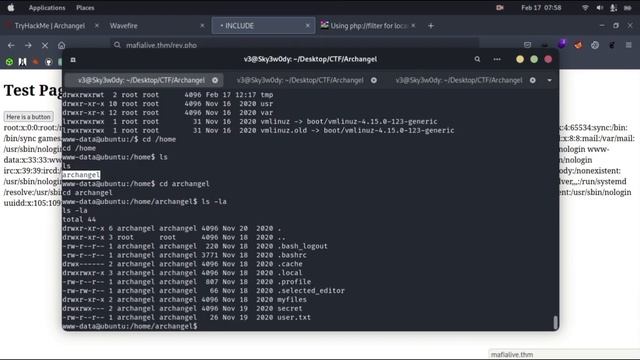Click the green cube bookmark icon

click(9, 62)
